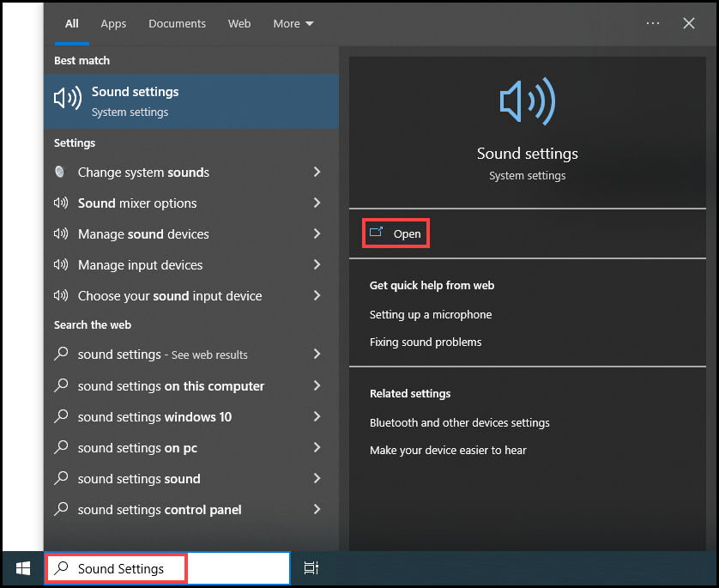Image resolution: width=719 pixels, height=588 pixels.
Task: Switch to the Apps tab
Action: pos(113,23)
